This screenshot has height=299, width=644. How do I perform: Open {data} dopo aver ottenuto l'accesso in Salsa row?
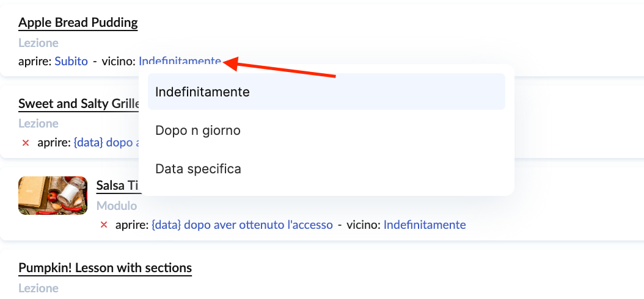(242, 225)
